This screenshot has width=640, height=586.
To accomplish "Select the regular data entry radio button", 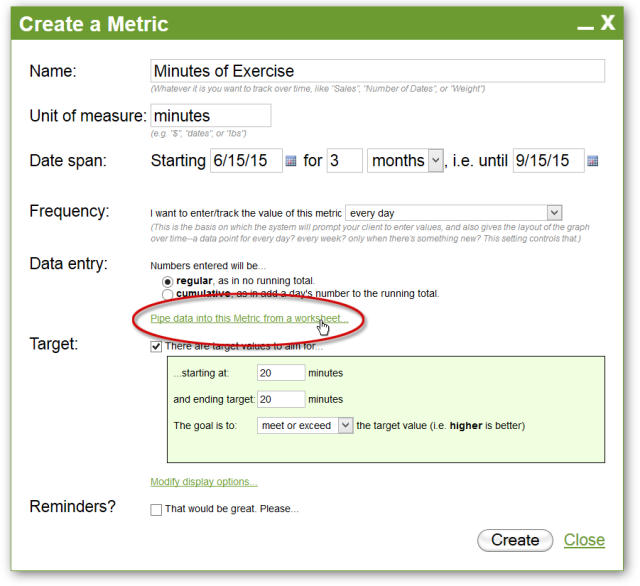I will click(167, 282).
